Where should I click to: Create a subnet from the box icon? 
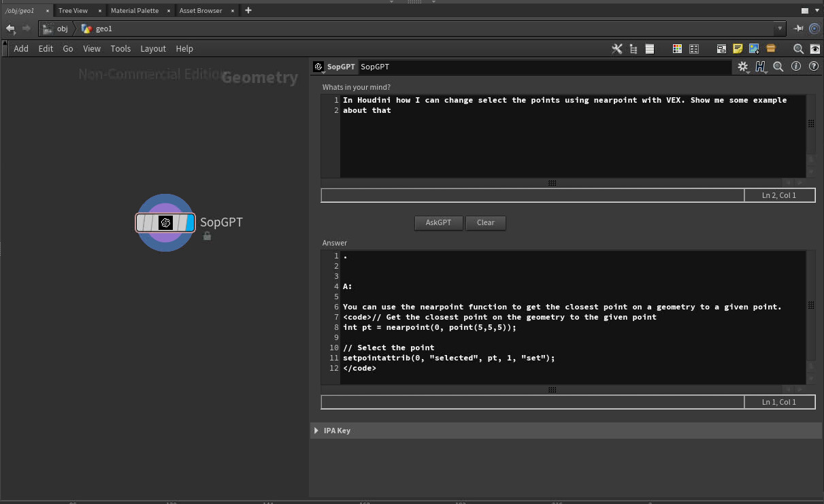click(770, 49)
